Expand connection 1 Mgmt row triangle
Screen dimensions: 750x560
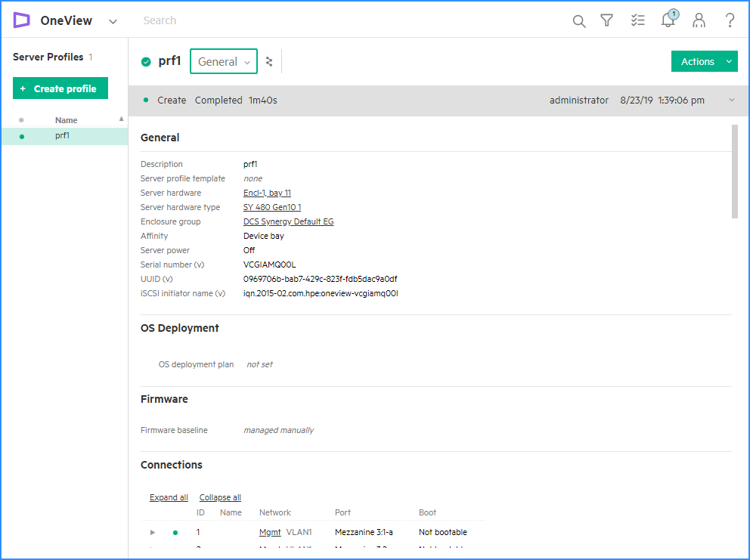coord(152,532)
